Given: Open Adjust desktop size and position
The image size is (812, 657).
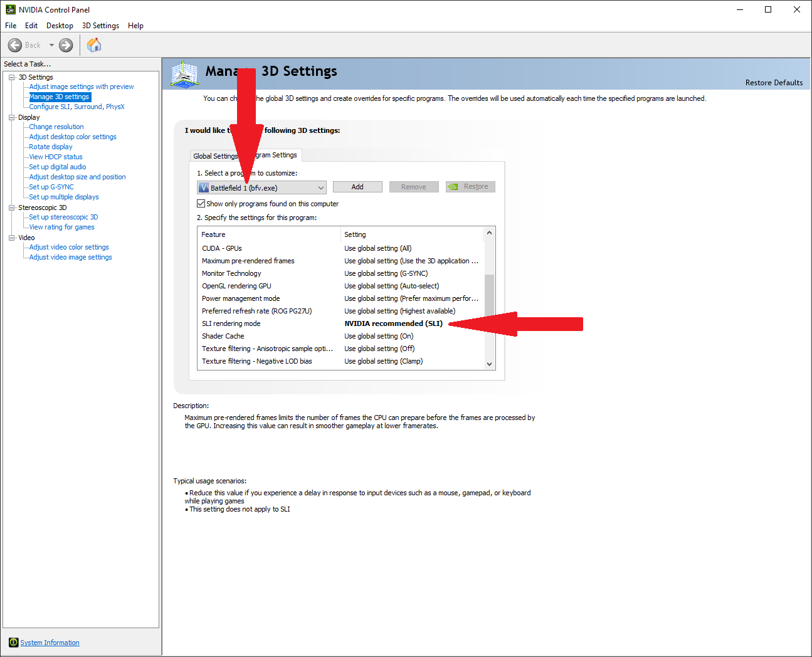Looking at the screenshot, I should (77, 177).
